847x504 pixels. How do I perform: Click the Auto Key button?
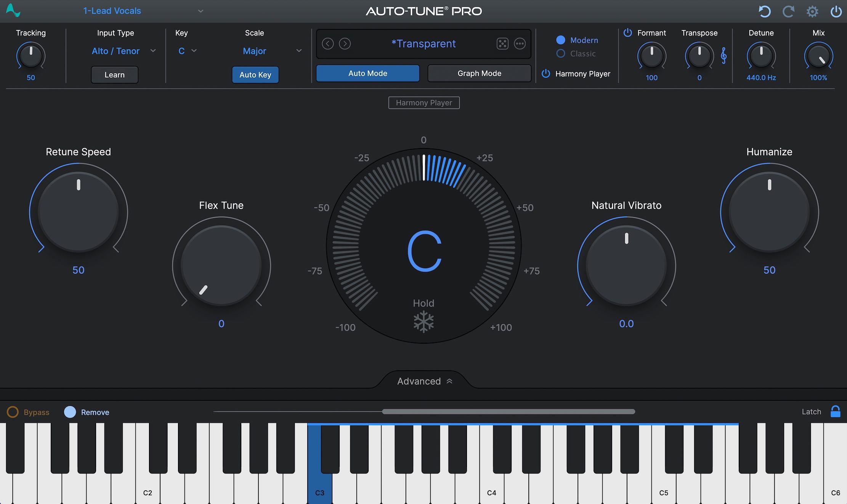coord(255,75)
